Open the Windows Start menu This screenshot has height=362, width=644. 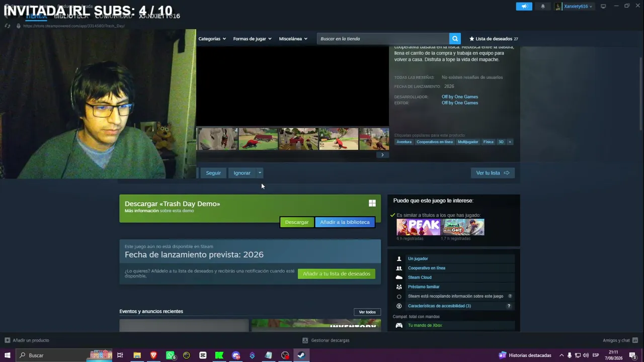tap(7, 355)
